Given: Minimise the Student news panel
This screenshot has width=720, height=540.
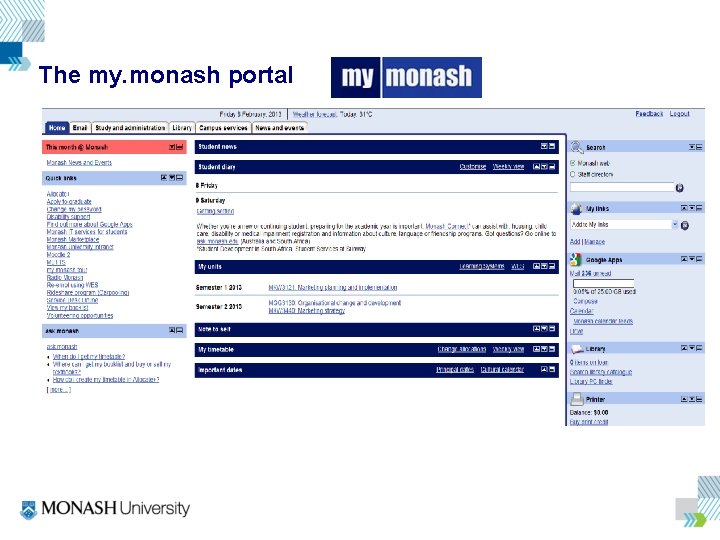Looking at the screenshot, I should 552,146.
